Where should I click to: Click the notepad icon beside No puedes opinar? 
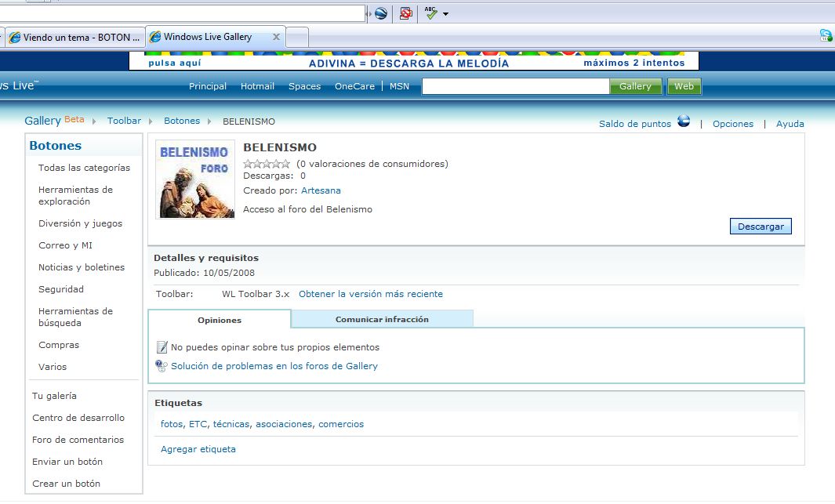click(162, 347)
